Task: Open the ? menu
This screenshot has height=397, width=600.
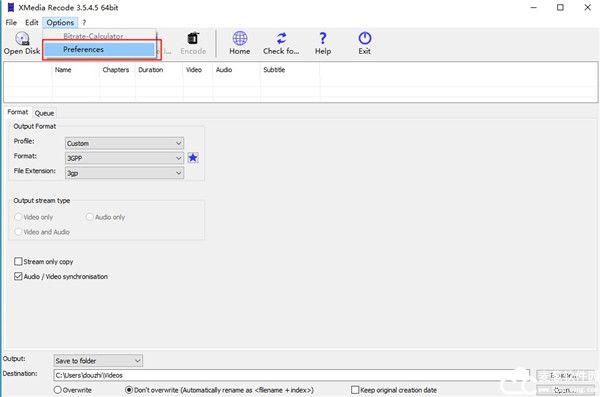Action: click(84, 23)
